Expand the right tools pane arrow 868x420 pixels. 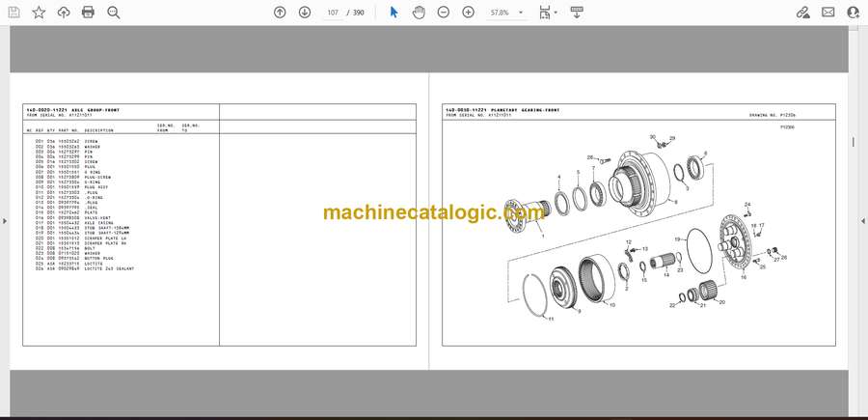click(862, 221)
